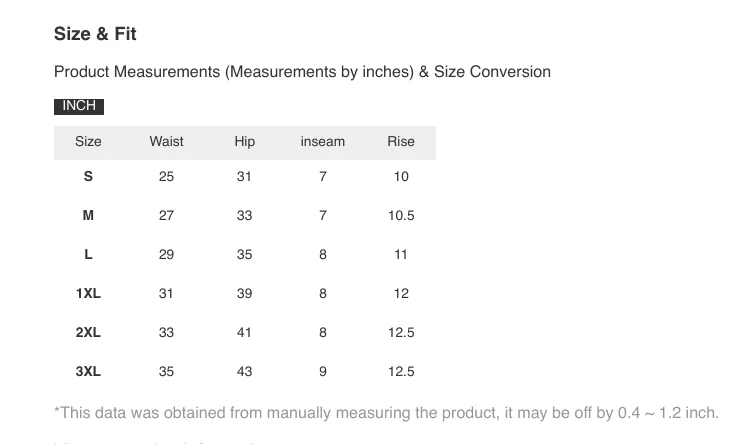This screenshot has height=444, width=736.
Task: Select the 2XL size row label
Action: tap(88, 332)
